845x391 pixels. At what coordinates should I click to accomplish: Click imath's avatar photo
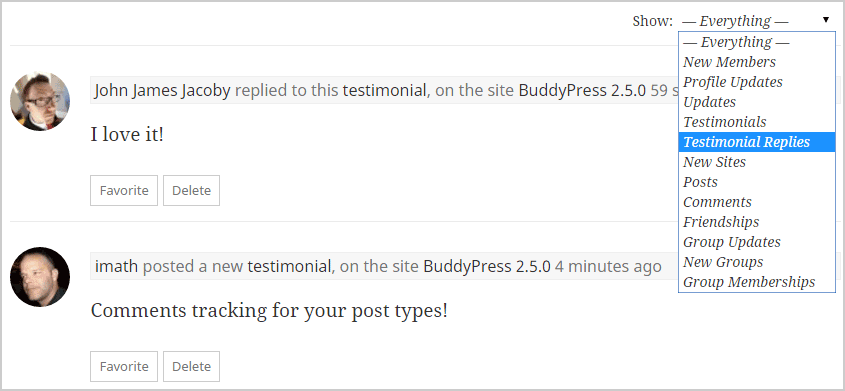[40, 277]
